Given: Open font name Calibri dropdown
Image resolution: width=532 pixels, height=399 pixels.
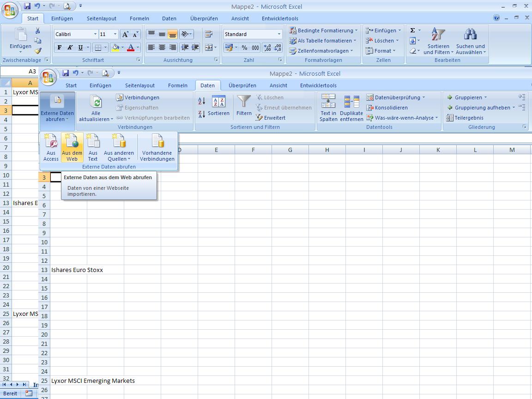Looking at the screenshot, I should pyautogui.click(x=95, y=34).
